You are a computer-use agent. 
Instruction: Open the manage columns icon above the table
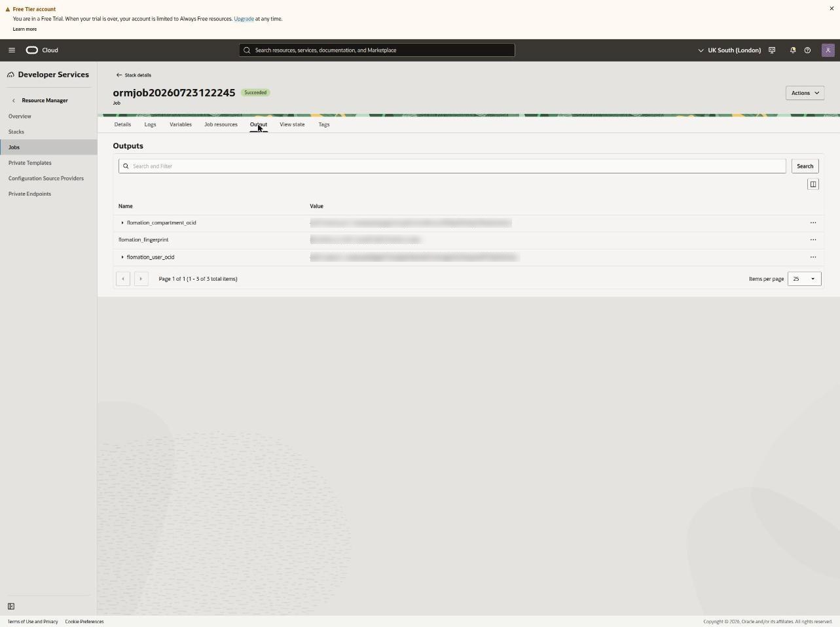pyautogui.click(x=813, y=185)
